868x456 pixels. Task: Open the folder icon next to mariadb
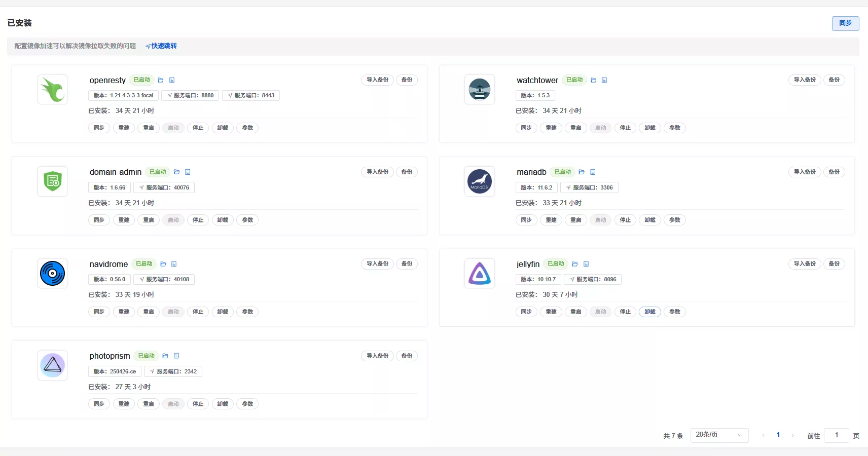[x=582, y=172]
